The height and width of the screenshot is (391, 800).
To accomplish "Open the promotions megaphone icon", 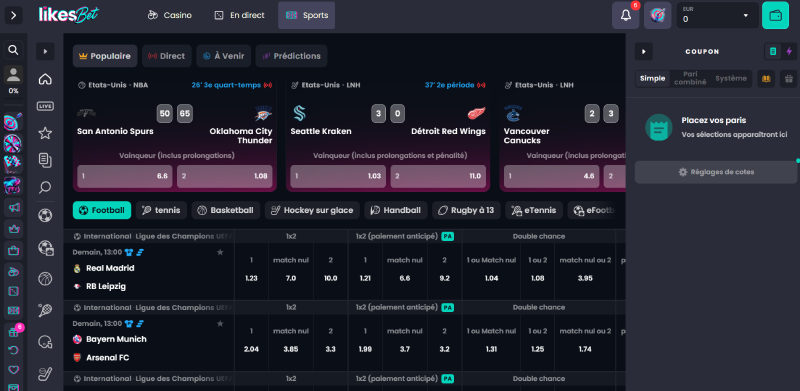I will click(13, 207).
